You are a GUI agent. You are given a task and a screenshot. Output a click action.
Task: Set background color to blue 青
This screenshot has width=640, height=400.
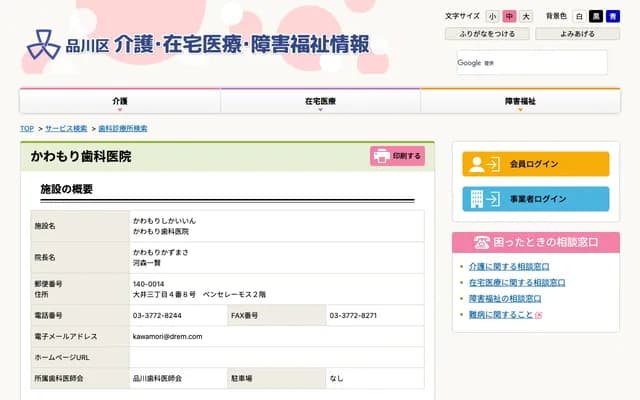(x=612, y=17)
